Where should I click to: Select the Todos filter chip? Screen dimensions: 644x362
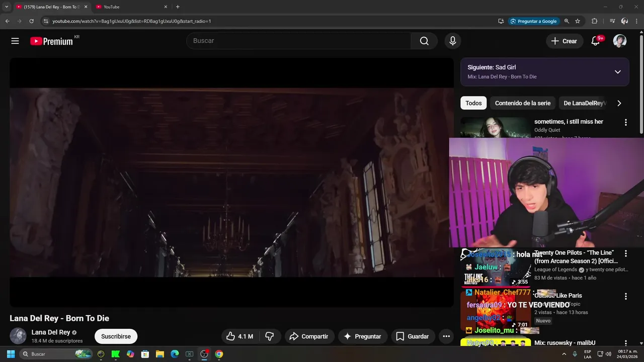tap(473, 103)
